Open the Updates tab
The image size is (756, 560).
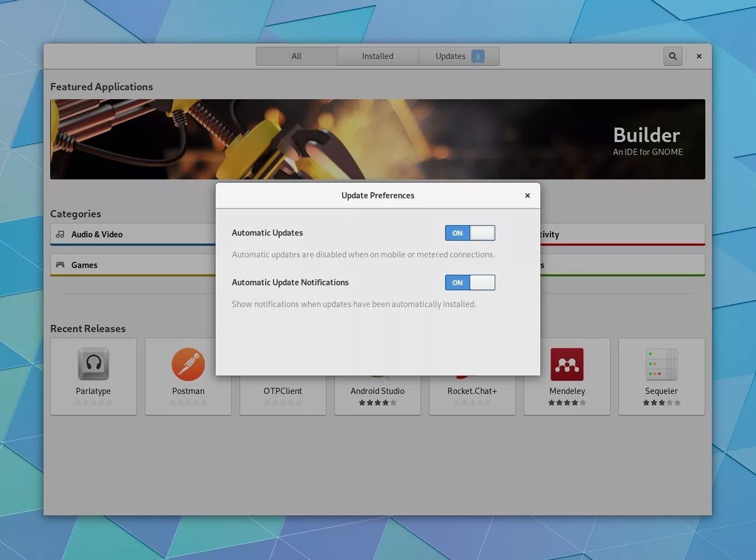point(459,56)
